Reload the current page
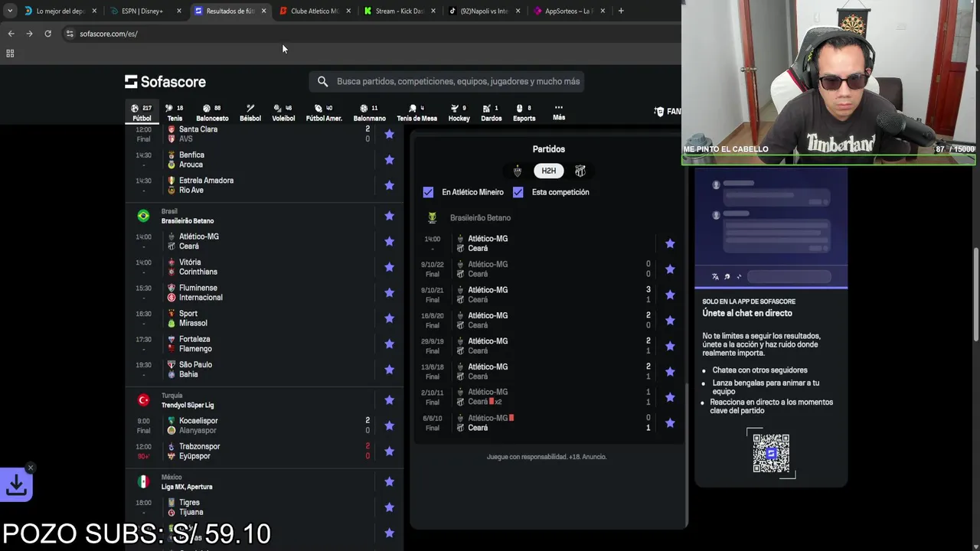The height and width of the screenshot is (551, 980). coord(47,34)
